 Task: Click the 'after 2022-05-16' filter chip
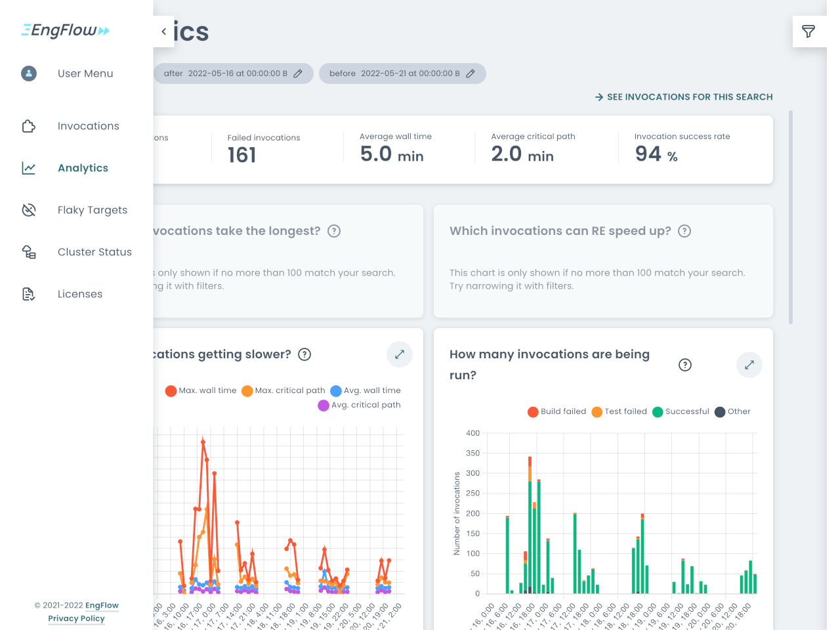233,73
